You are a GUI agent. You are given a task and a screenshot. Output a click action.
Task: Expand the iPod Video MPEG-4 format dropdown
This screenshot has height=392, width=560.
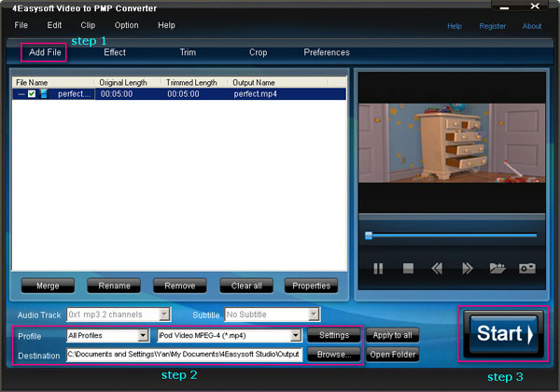click(x=295, y=336)
